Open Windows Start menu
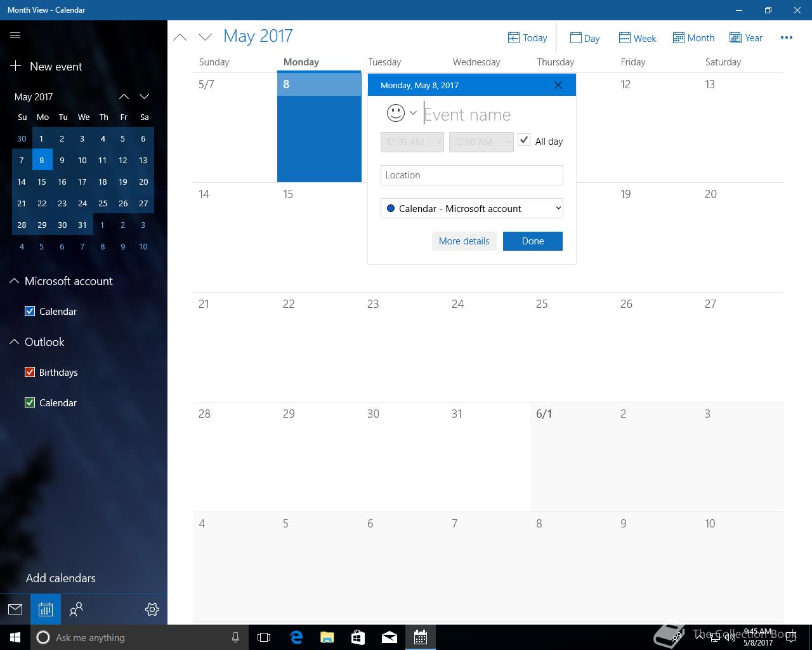 point(15,637)
